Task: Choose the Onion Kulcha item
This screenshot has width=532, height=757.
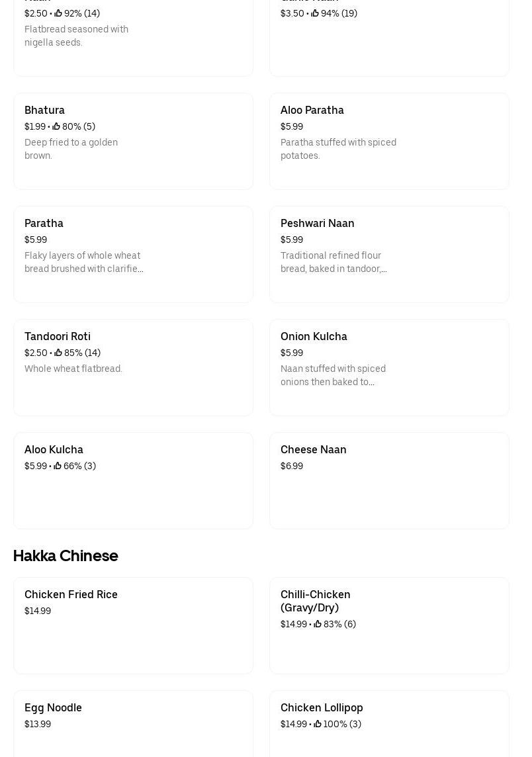Action: pyautogui.click(x=314, y=336)
